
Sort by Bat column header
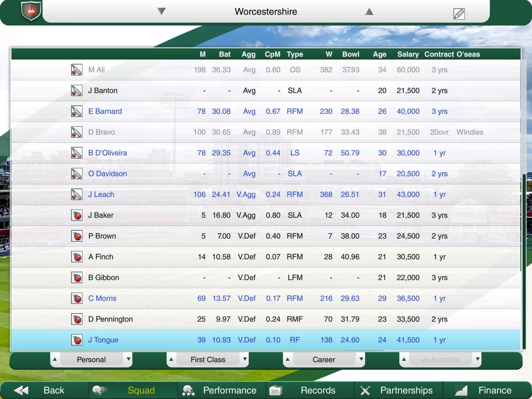pos(225,54)
